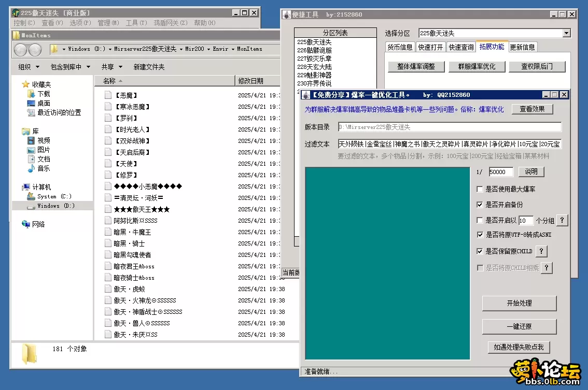Click the 图片 library icon
588x390 pixels.
[x=31, y=150]
